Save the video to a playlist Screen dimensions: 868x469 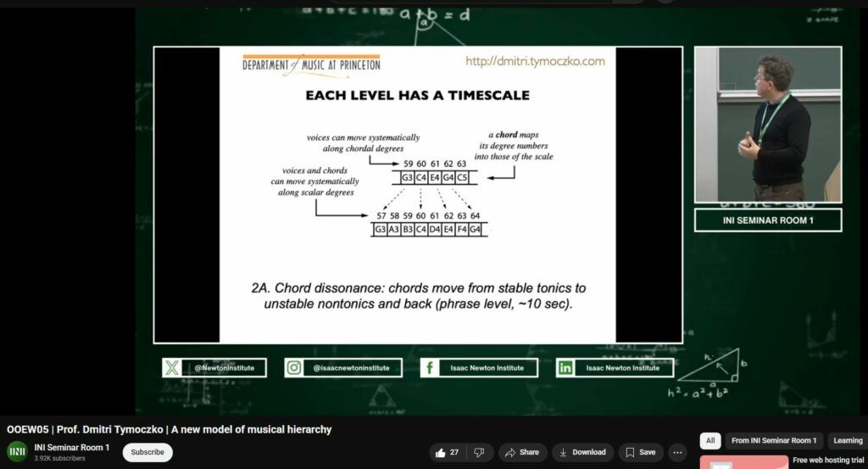coord(641,452)
